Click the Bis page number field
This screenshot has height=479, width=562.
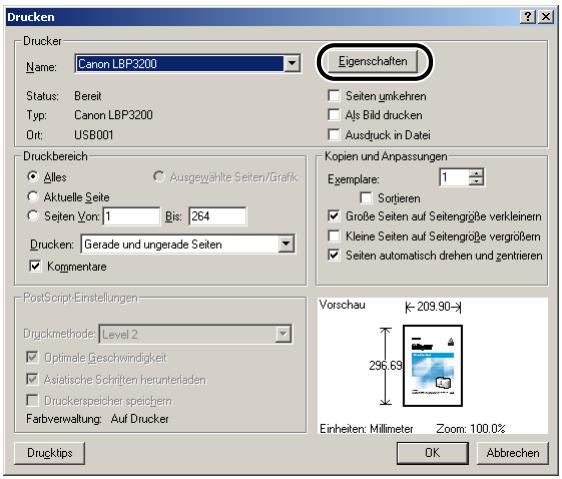click(x=218, y=216)
